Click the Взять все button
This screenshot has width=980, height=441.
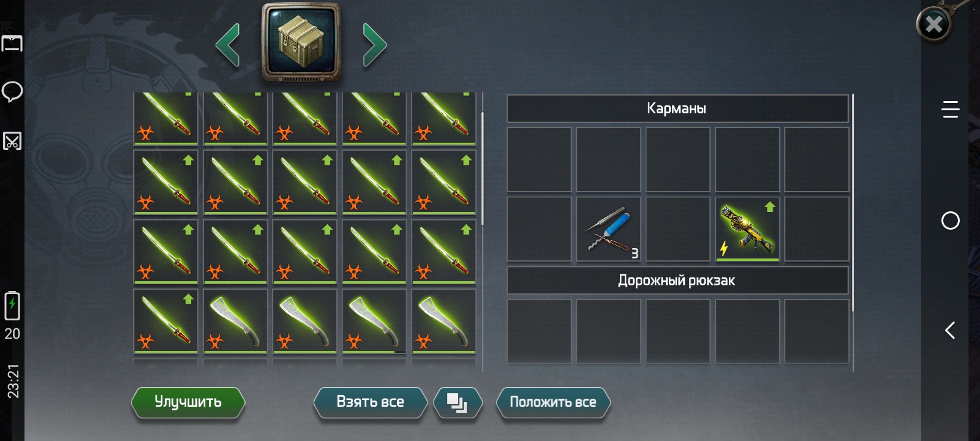point(370,402)
